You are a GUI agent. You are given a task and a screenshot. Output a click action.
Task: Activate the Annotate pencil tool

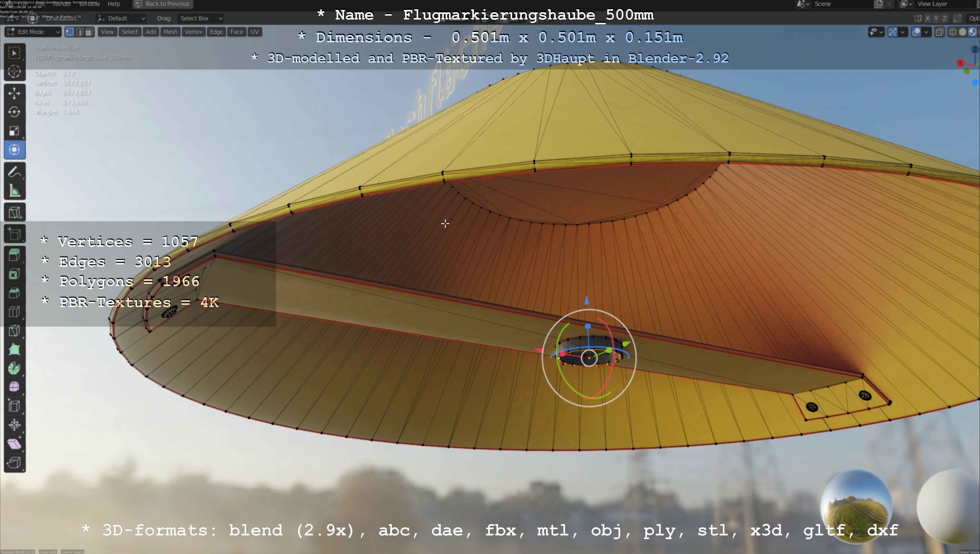pos(14,172)
